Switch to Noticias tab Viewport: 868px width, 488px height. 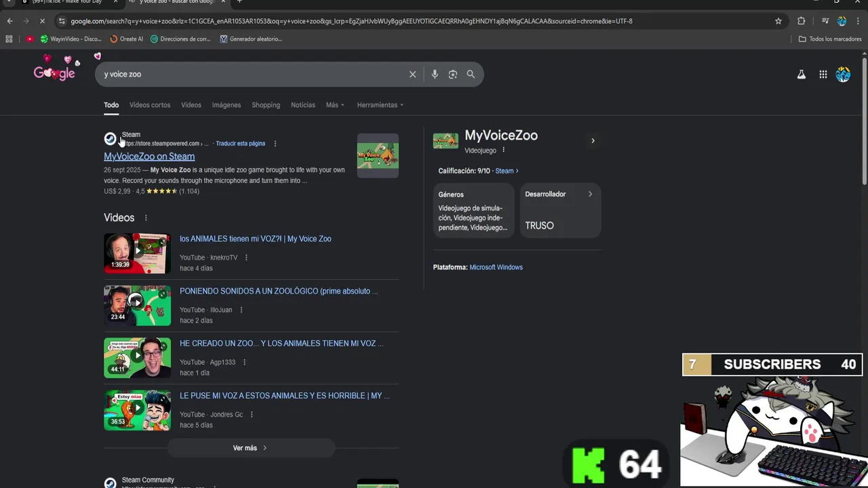[x=303, y=105]
